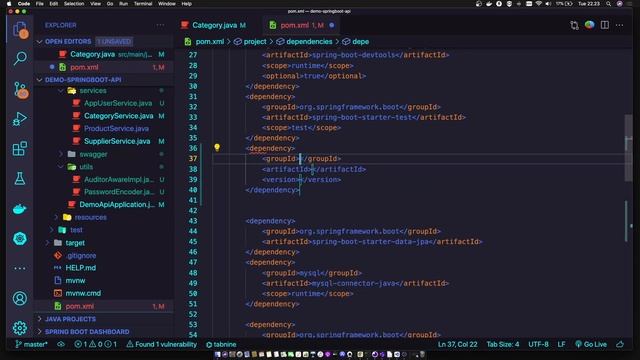Click the editor vertical scrollbar thumb
The image size is (640, 360).
tap(628, 148)
